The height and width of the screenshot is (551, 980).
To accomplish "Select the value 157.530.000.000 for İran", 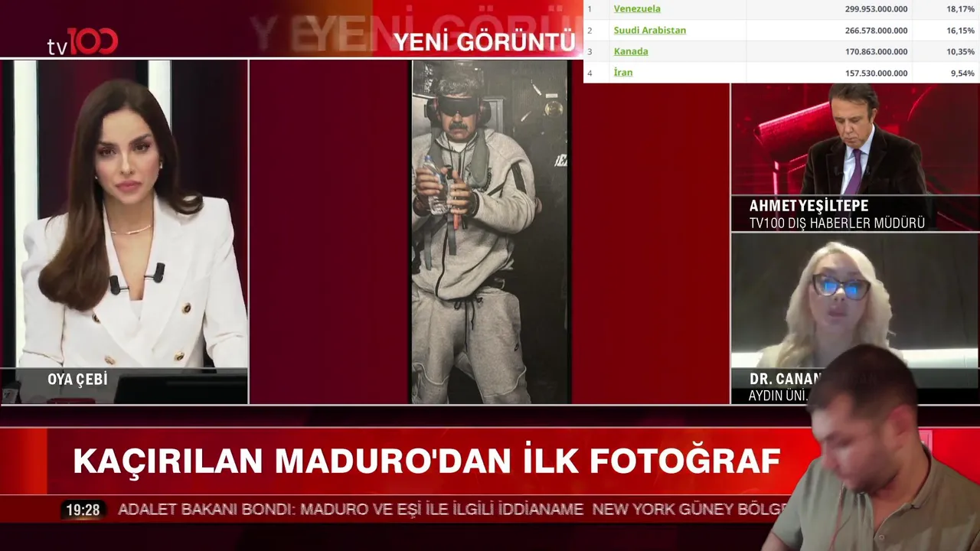I will (876, 73).
